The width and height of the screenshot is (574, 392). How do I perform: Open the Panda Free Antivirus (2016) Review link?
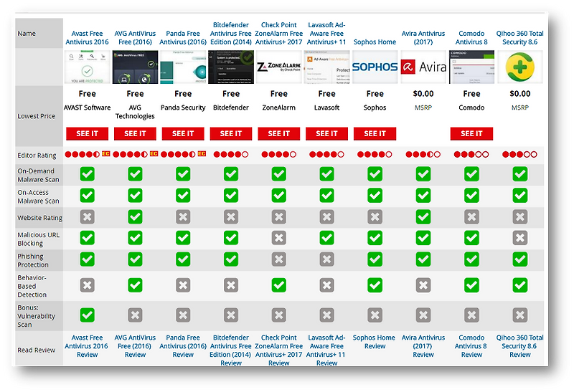pyautogui.click(x=183, y=346)
